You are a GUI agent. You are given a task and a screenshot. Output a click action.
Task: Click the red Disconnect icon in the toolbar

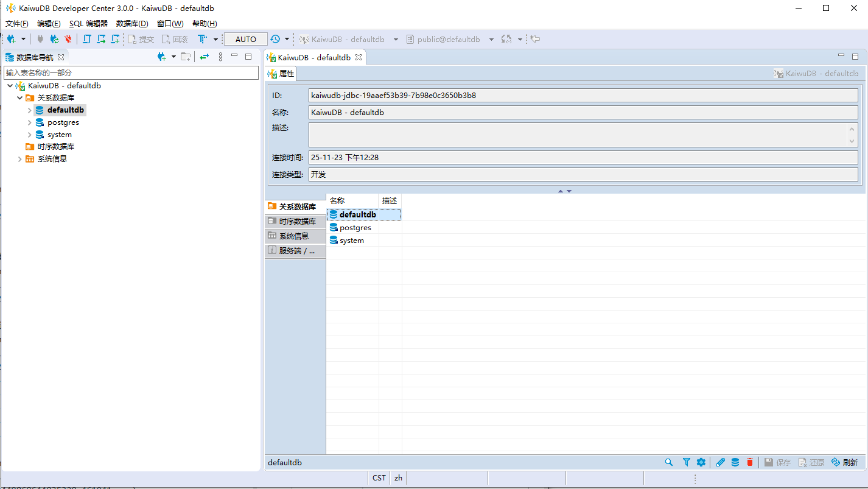[x=68, y=39]
